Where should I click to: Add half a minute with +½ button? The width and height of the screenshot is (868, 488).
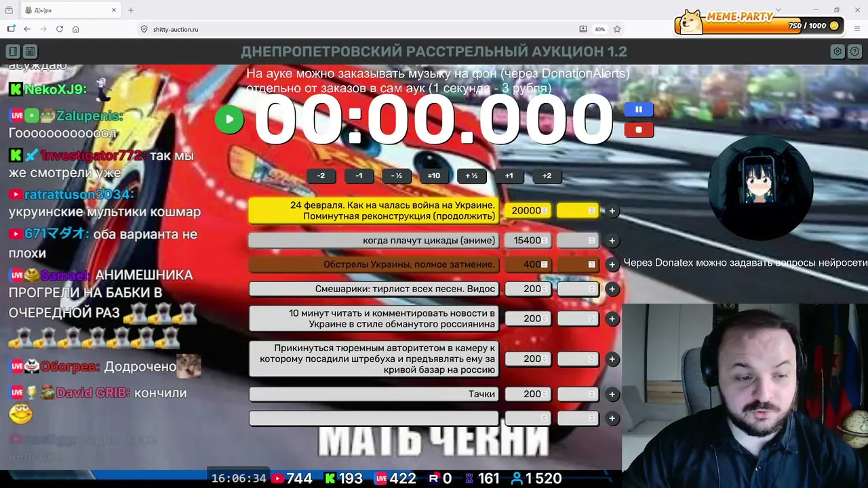[471, 176]
